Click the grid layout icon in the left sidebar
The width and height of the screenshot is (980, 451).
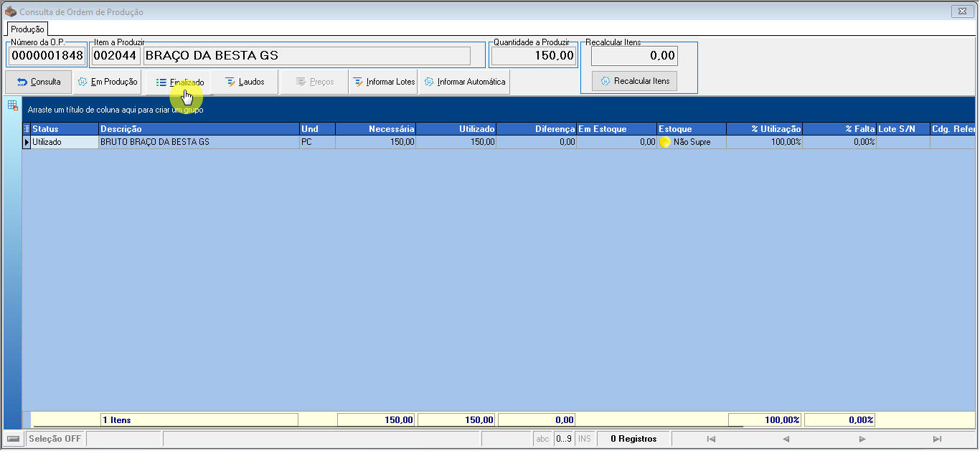[x=12, y=105]
